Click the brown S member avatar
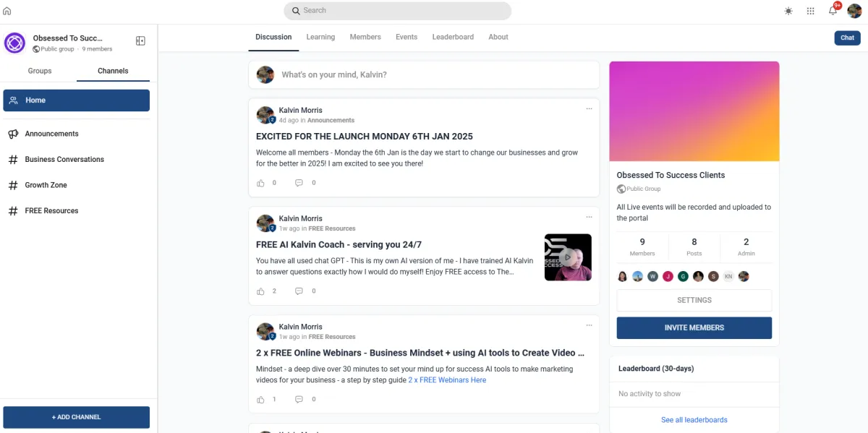This screenshot has height=433, width=868. click(x=713, y=276)
